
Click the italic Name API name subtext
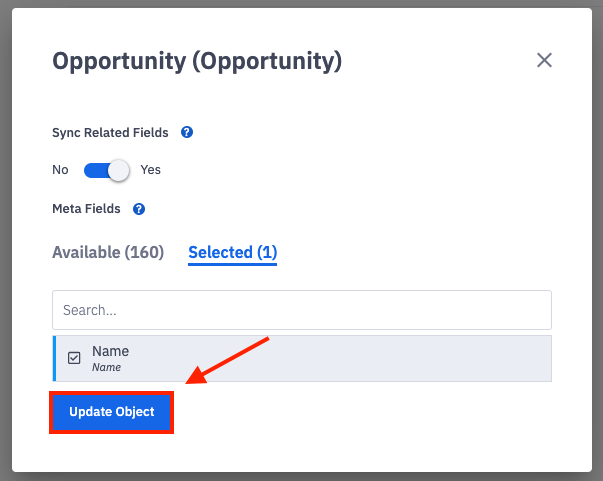tap(106, 368)
